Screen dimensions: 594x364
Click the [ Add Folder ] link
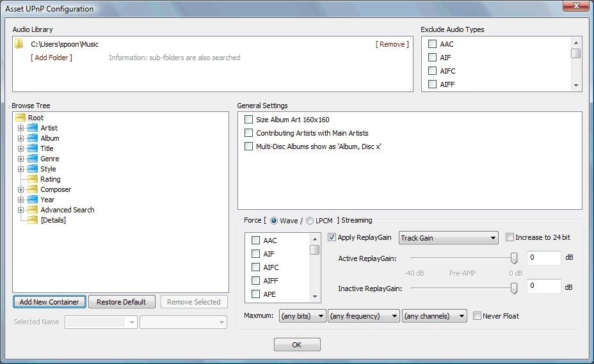[x=51, y=58]
